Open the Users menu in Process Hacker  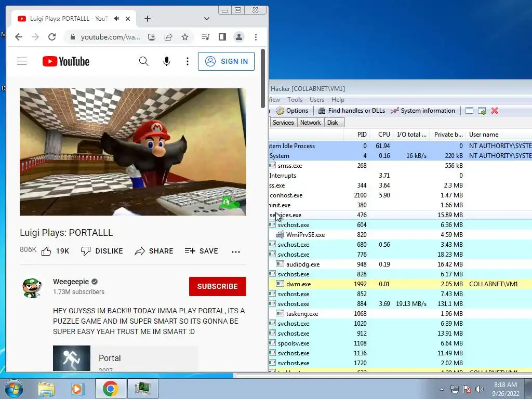[316, 100]
